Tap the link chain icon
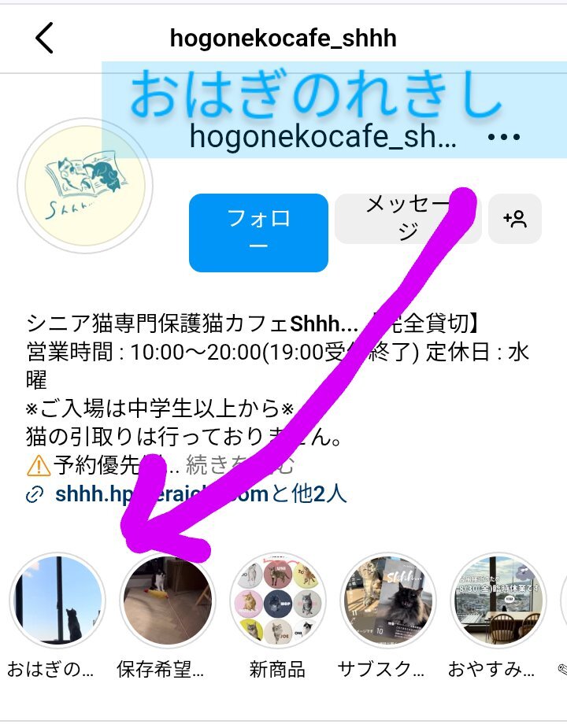567x728 pixels. click(x=35, y=494)
